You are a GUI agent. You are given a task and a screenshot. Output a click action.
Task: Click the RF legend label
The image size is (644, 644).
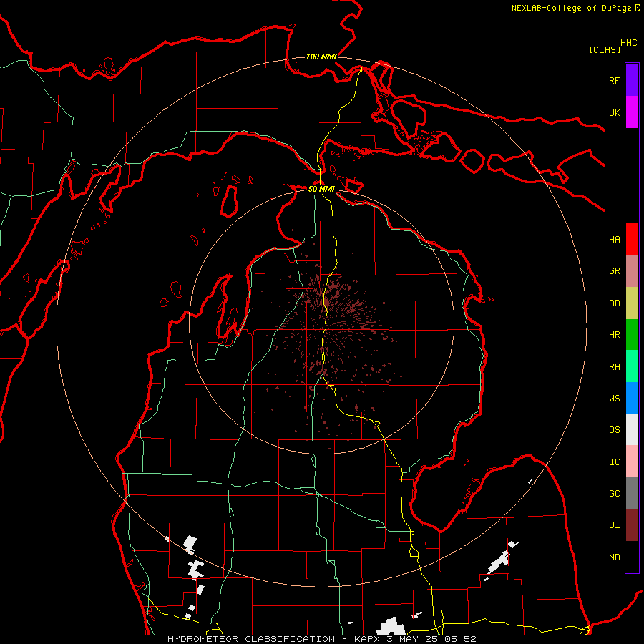(614, 80)
